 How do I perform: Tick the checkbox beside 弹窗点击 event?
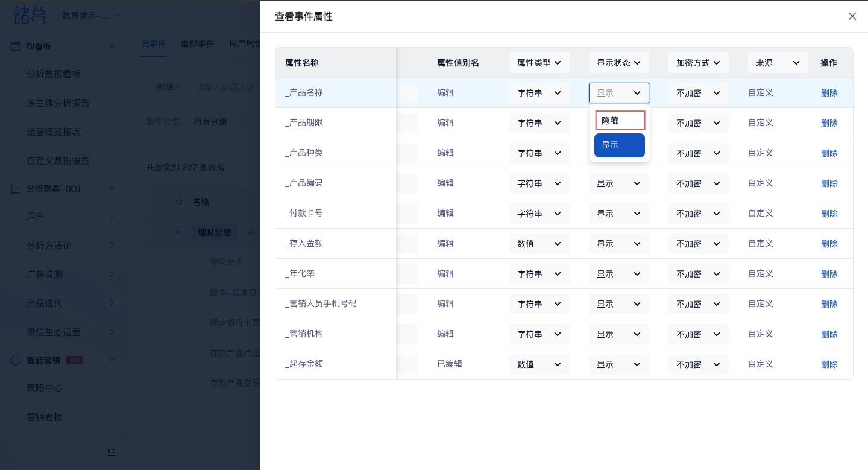(x=178, y=262)
